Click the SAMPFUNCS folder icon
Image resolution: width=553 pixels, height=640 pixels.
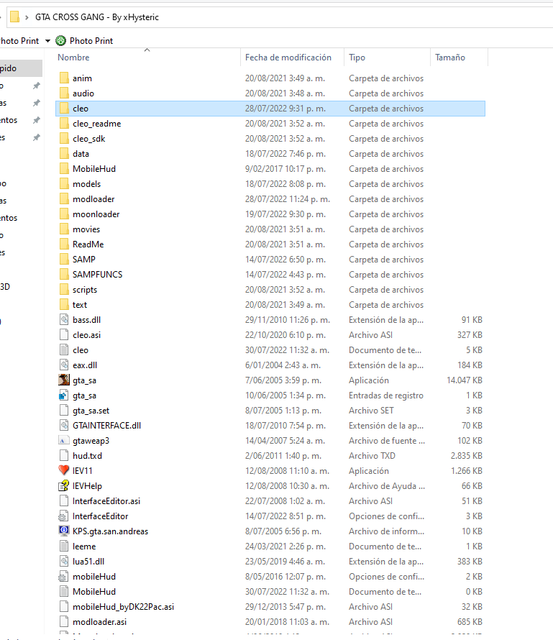[x=64, y=274]
